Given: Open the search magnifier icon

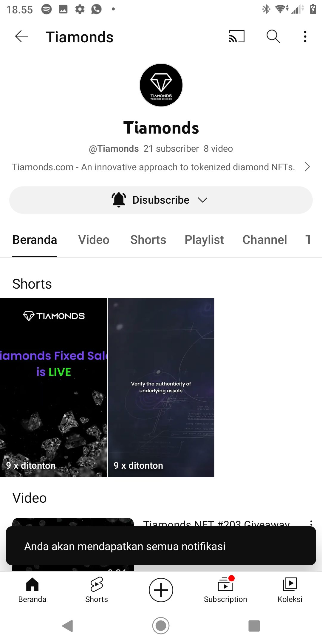Looking at the screenshot, I should click(273, 37).
